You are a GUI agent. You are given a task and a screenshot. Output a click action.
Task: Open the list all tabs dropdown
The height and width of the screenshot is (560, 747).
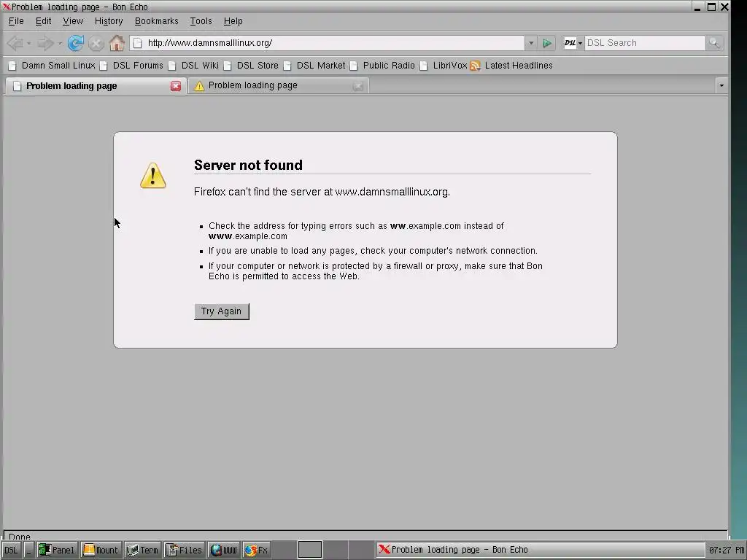[721, 86]
